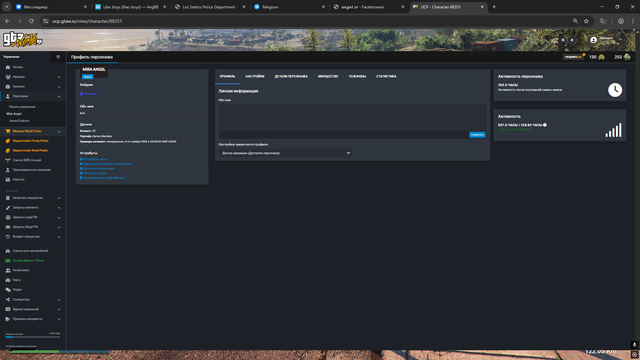
Task: Expand the factions menu chevron
Action: click(59, 77)
